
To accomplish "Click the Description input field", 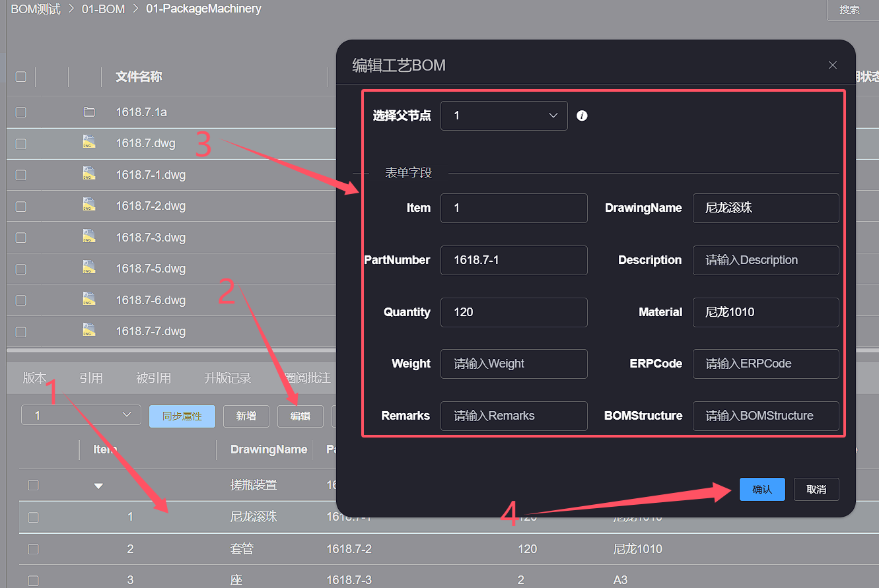I will click(x=766, y=260).
